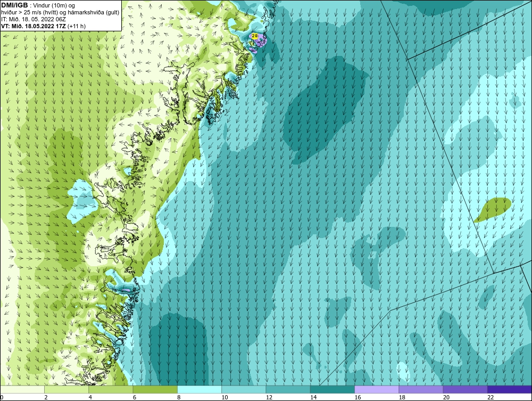Click the legend label 4
This screenshot has width=532, height=401.
(90, 398)
